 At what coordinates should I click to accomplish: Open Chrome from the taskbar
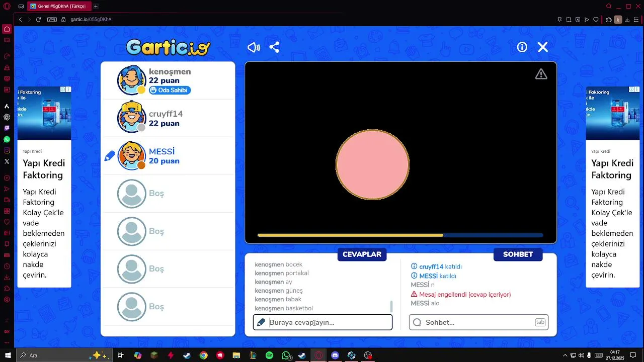[203, 355]
